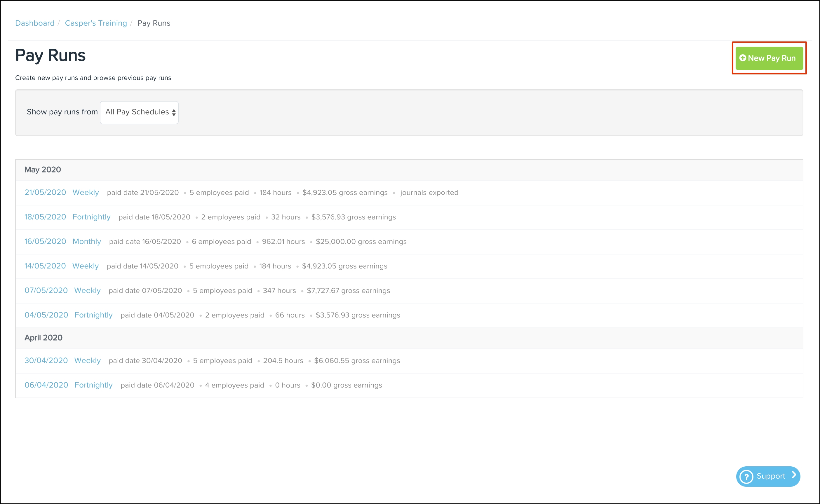Open the 16/05/2020 pay run
Screen dimensions: 820x504
coord(45,242)
